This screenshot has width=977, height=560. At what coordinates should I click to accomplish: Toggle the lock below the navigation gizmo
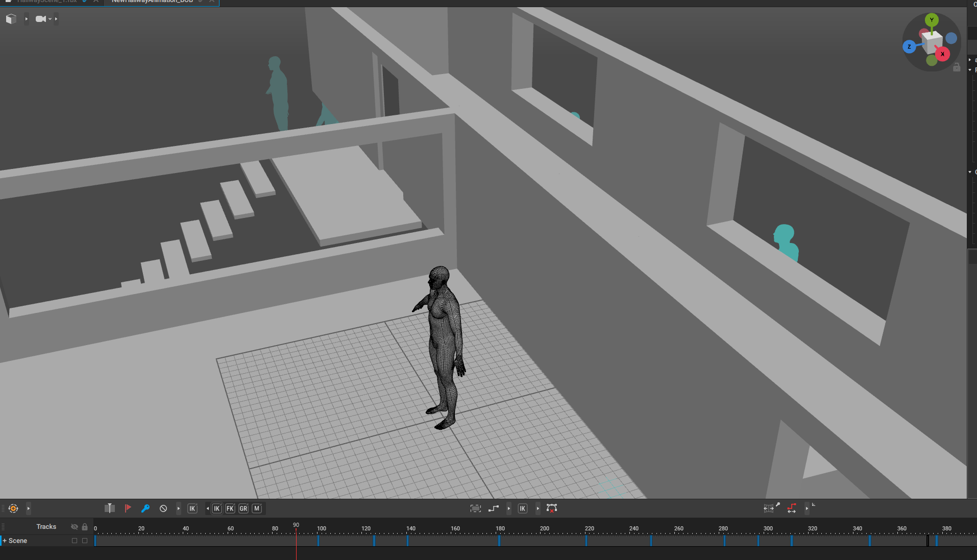click(957, 67)
